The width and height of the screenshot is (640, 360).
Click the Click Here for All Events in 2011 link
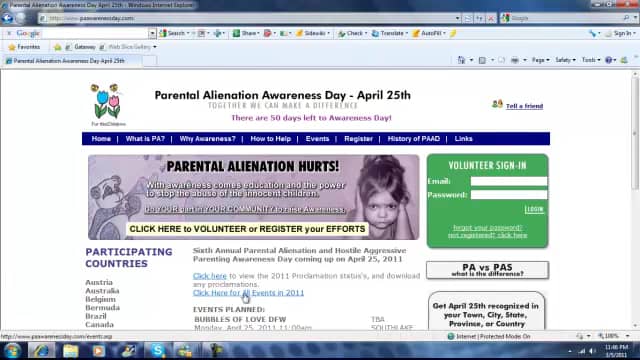coord(248,293)
